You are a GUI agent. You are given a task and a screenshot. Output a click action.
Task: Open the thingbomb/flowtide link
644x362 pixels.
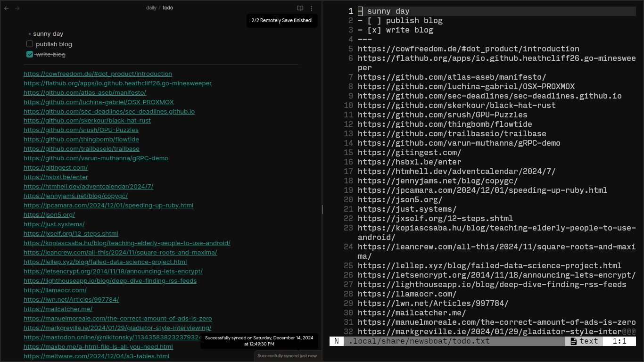81,139
